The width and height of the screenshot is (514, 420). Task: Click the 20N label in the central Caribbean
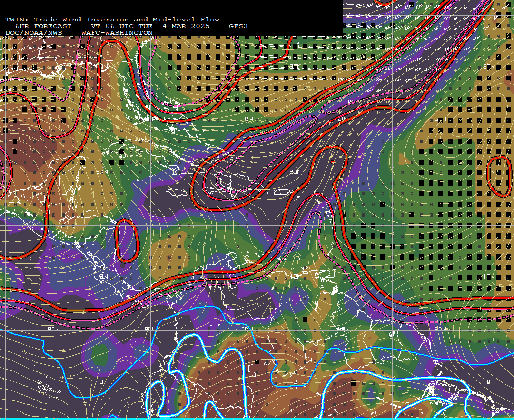pyautogui.click(x=296, y=171)
